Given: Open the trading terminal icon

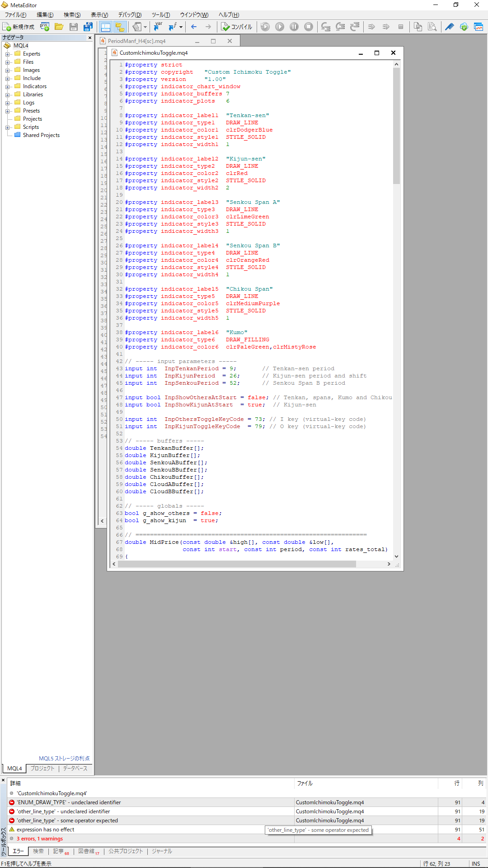Looking at the screenshot, I should tap(479, 27).
